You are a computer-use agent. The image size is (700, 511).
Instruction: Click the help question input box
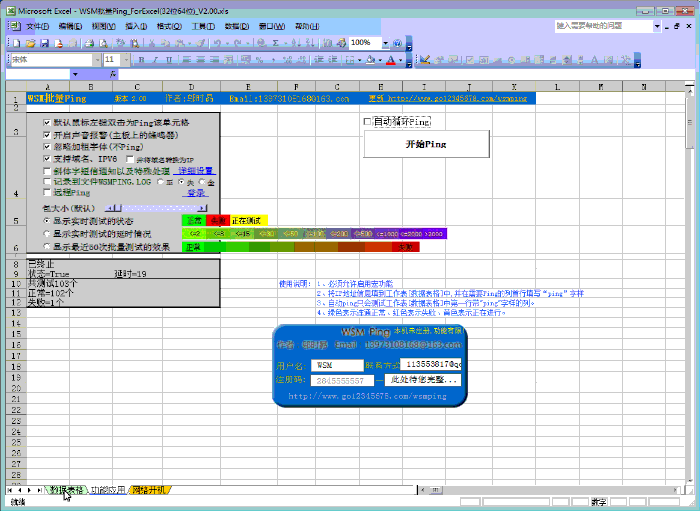coord(604,26)
